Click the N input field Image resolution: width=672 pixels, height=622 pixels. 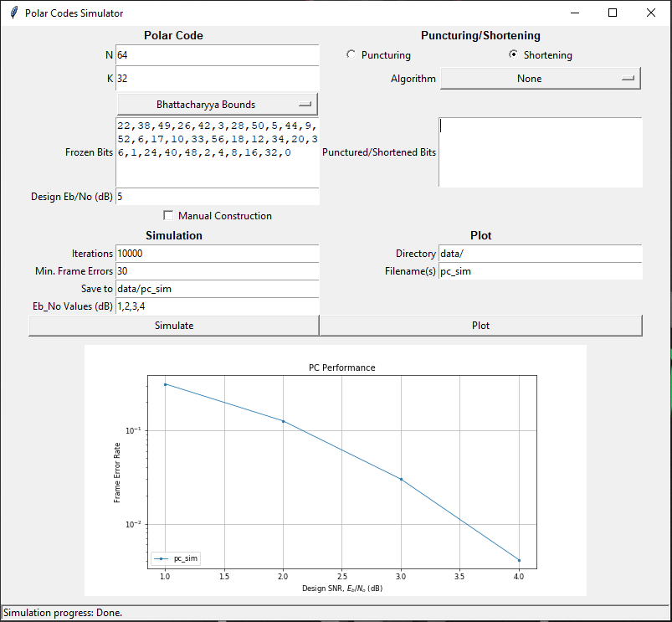(218, 55)
